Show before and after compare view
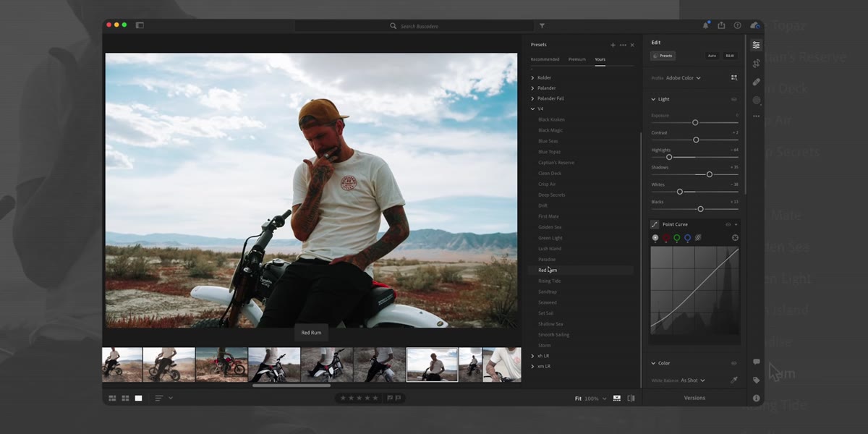 [631, 398]
